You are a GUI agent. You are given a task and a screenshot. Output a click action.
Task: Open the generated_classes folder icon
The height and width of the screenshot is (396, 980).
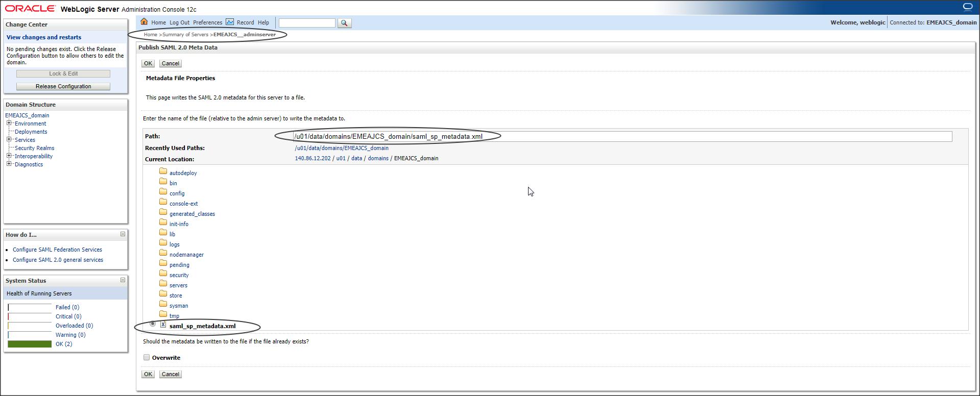click(163, 212)
